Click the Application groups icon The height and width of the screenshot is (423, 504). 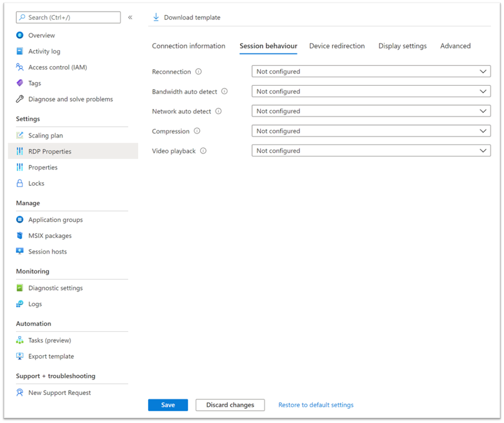coord(19,219)
